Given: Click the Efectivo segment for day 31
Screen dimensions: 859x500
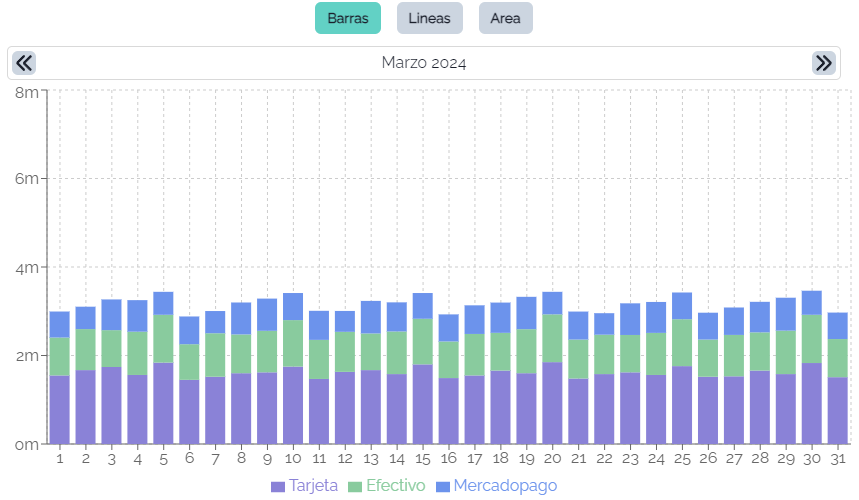Looking at the screenshot, I should point(838,359).
